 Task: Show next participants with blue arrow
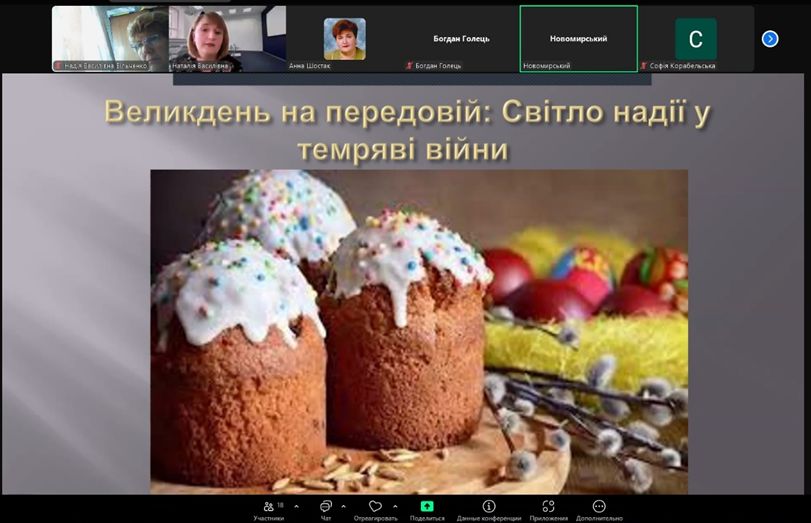[x=769, y=39]
